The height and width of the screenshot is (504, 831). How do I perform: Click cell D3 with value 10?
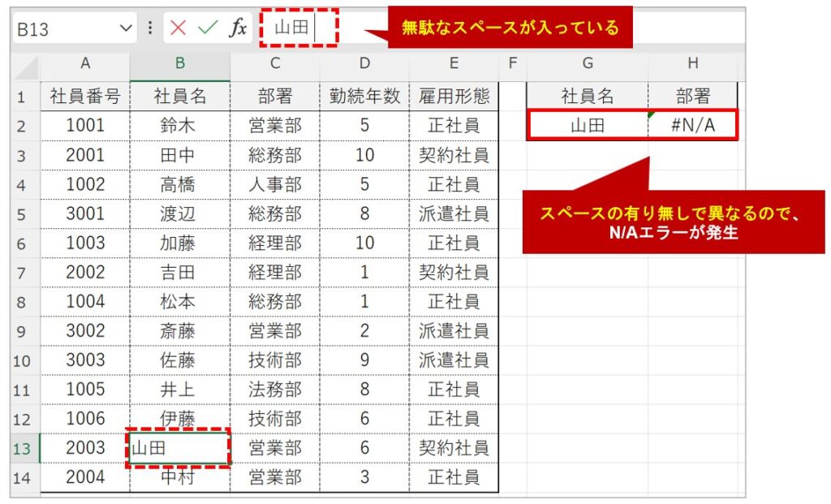[364, 155]
